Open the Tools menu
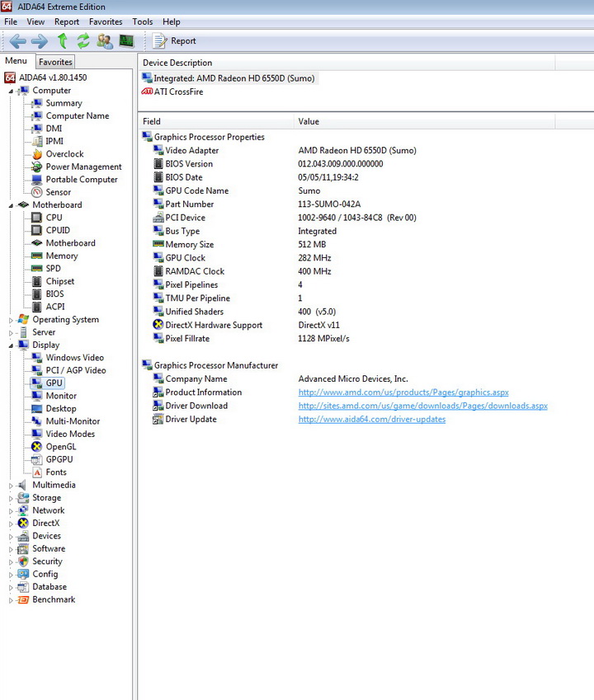Screen dimensions: 594x700 (143, 21)
